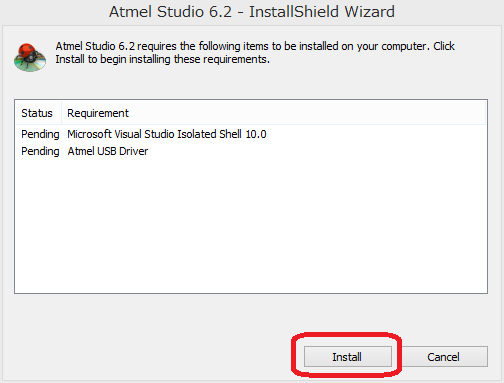Click the Atmel Studio 6.2 wizard title
The width and height of the screenshot is (504, 383).
pos(252,12)
